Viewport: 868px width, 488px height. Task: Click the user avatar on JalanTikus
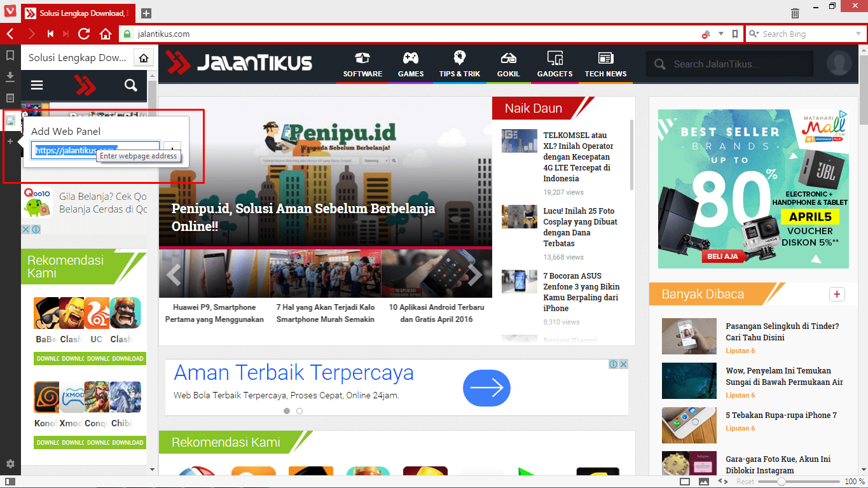pyautogui.click(x=839, y=64)
